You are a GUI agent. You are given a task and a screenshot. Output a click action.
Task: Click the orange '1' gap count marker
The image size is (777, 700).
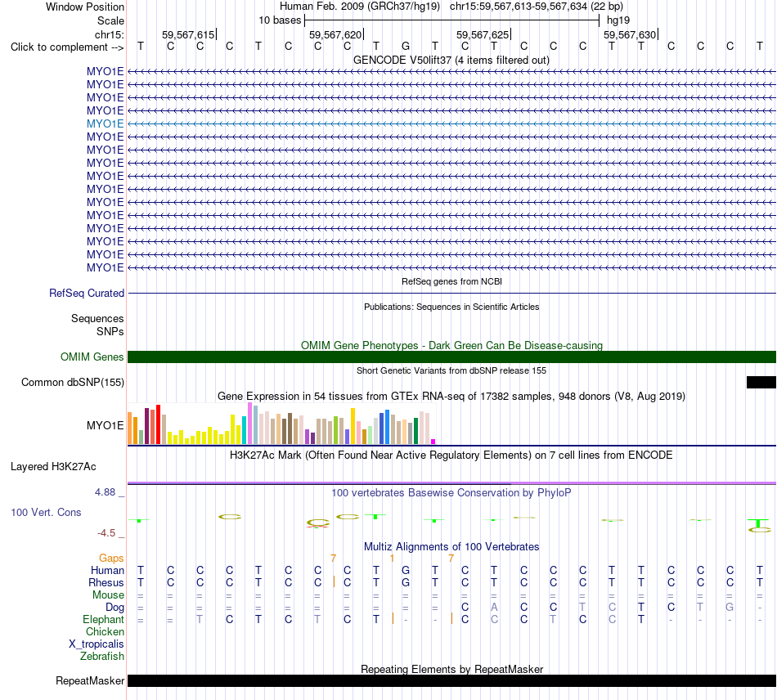(392, 559)
